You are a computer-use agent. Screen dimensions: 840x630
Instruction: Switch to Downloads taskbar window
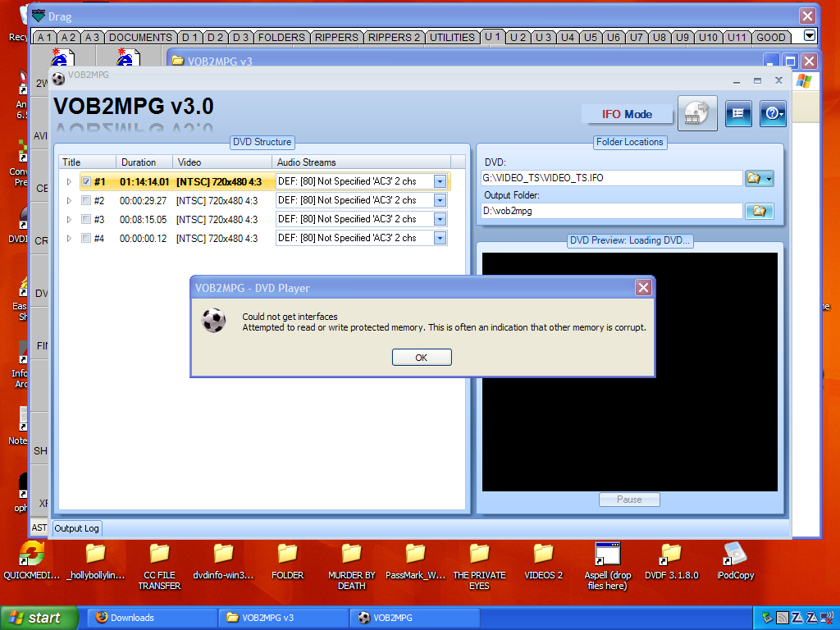tap(153, 618)
